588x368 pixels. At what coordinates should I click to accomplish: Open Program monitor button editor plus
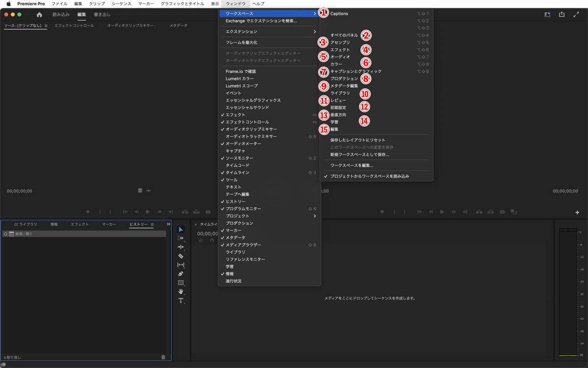click(577, 212)
